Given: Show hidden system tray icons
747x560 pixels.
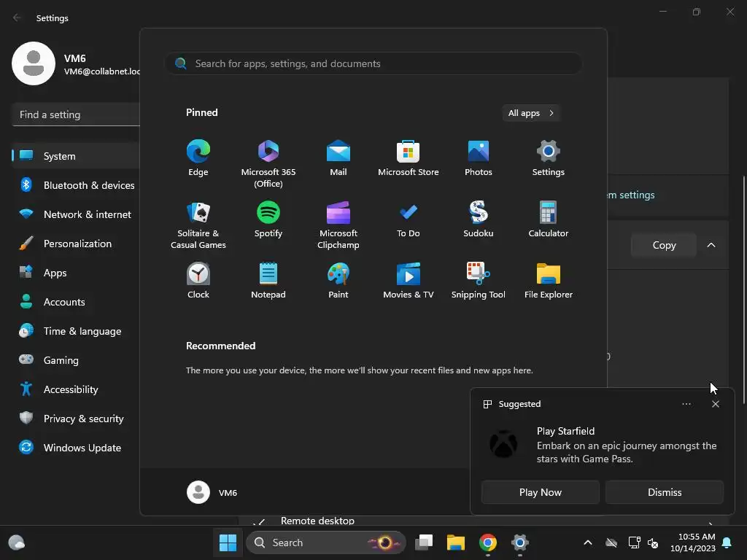Looking at the screenshot, I should coord(588,542).
